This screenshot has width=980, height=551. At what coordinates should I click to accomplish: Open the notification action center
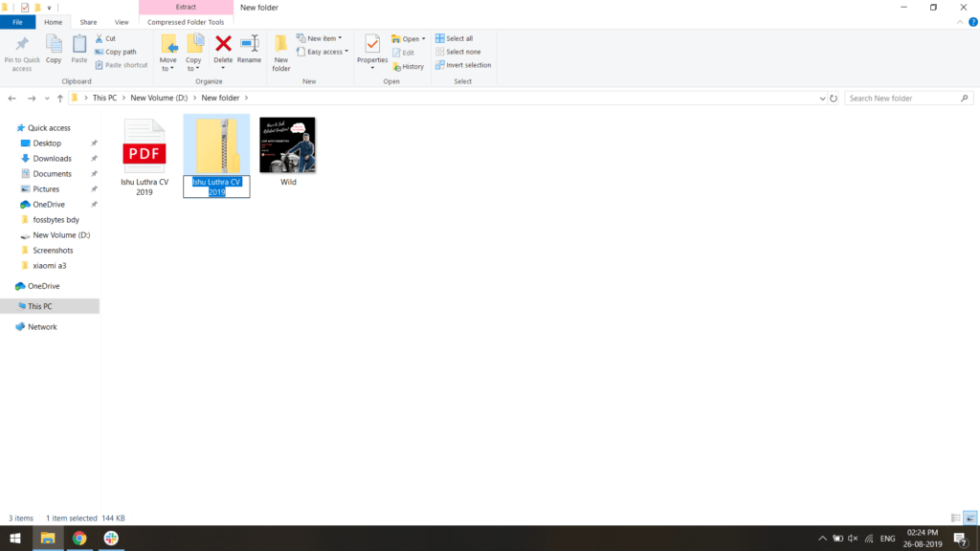click(x=961, y=539)
